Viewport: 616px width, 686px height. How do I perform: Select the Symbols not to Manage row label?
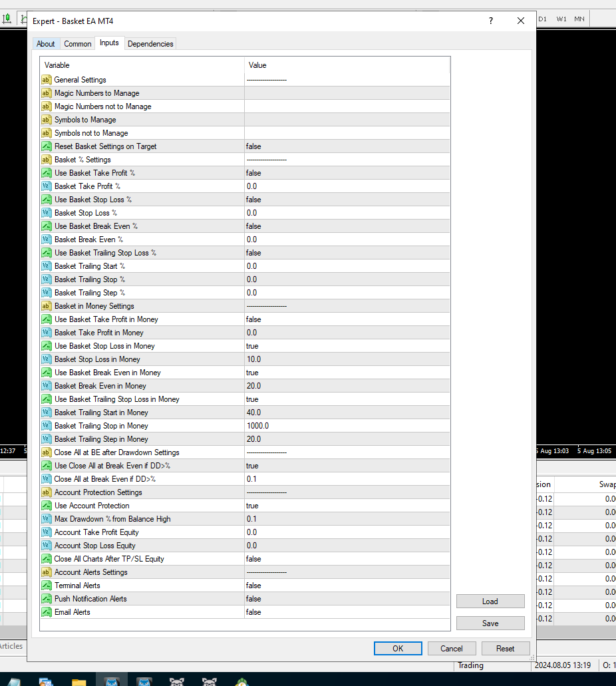91,133
